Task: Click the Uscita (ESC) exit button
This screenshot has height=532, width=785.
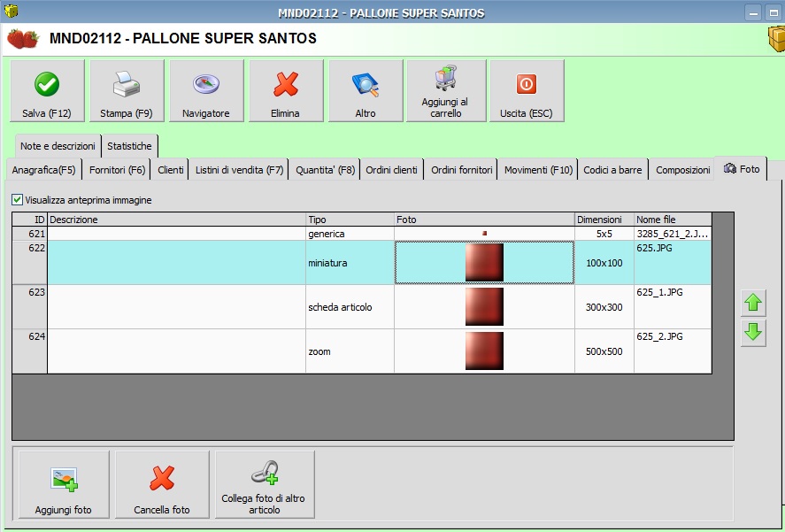Action: click(x=527, y=90)
